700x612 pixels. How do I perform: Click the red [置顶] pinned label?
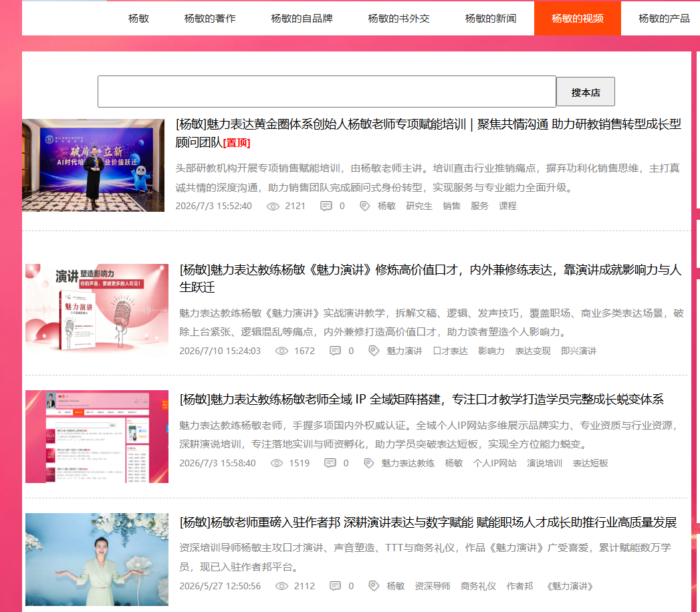pos(237,143)
